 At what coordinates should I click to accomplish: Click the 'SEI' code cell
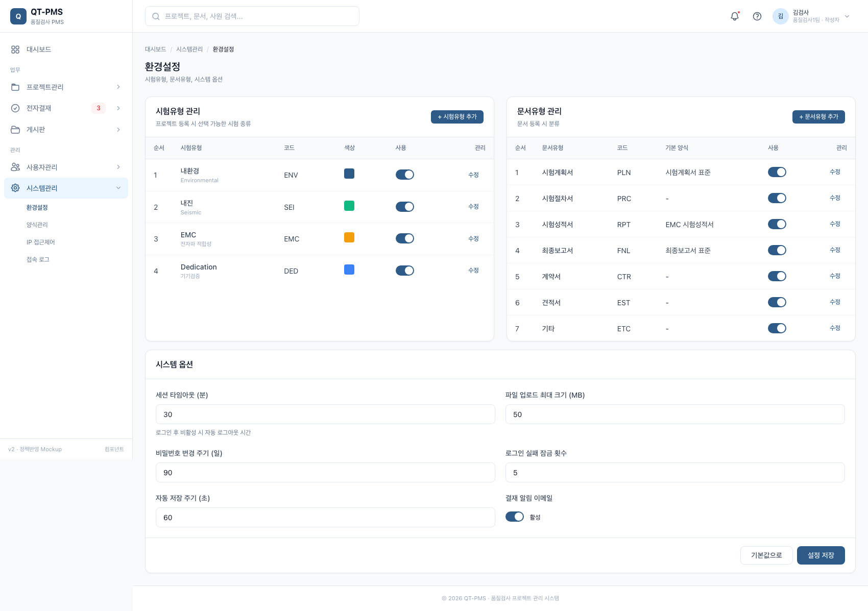pos(289,207)
